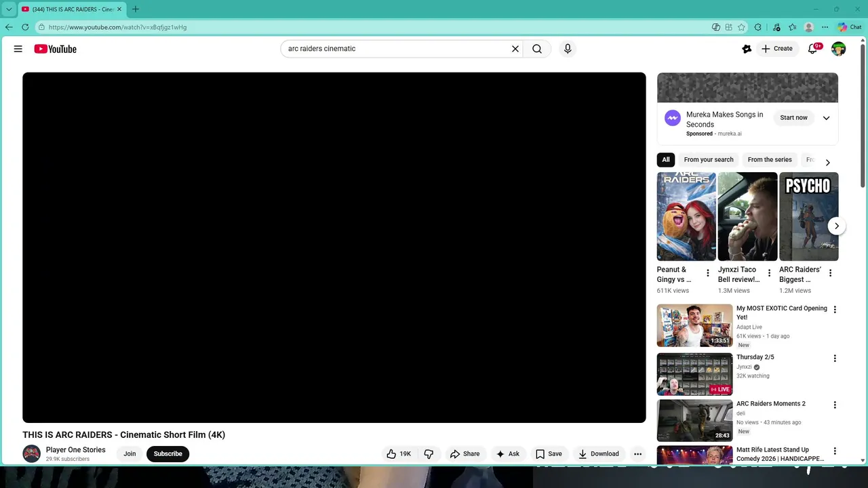The width and height of the screenshot is (868, 488).
Task: Expand the Mureka ad options chevron
Action: 826,118
